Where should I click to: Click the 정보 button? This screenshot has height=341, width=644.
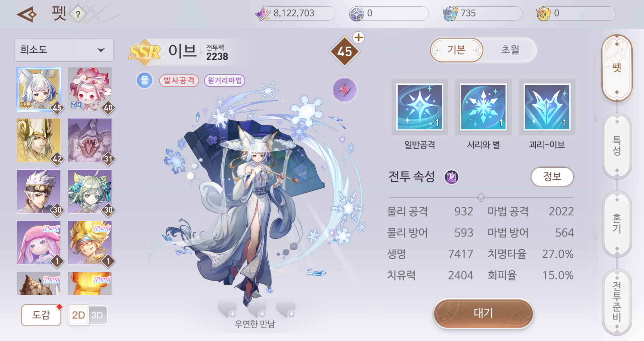(552, 177)
